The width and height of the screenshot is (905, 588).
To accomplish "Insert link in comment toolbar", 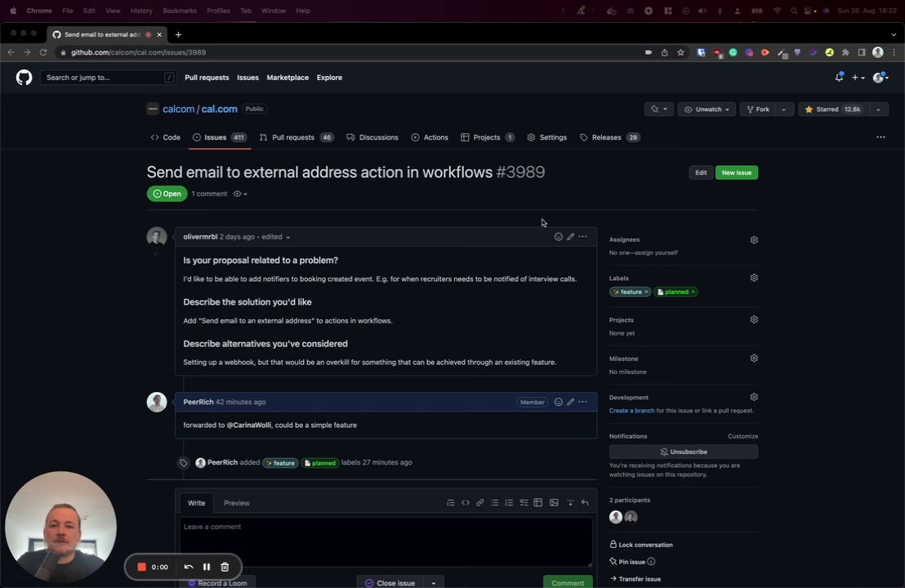I will point(479,502).
